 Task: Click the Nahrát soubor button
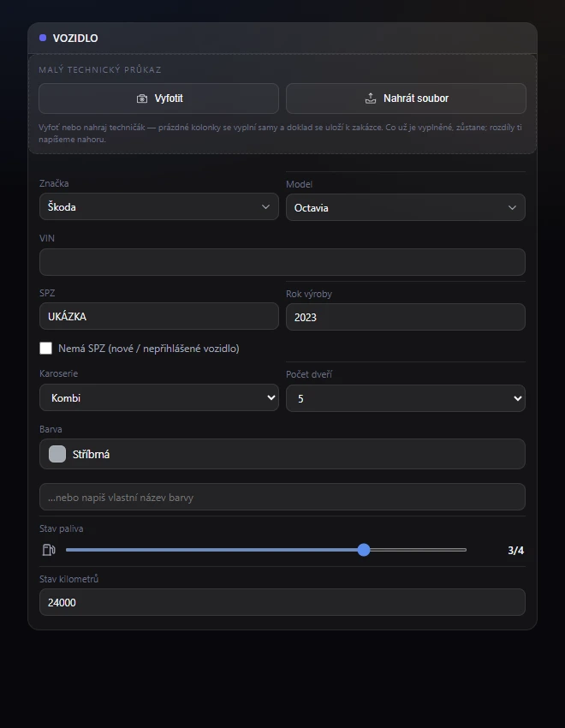pyautogui.click(x=406, y=98)
